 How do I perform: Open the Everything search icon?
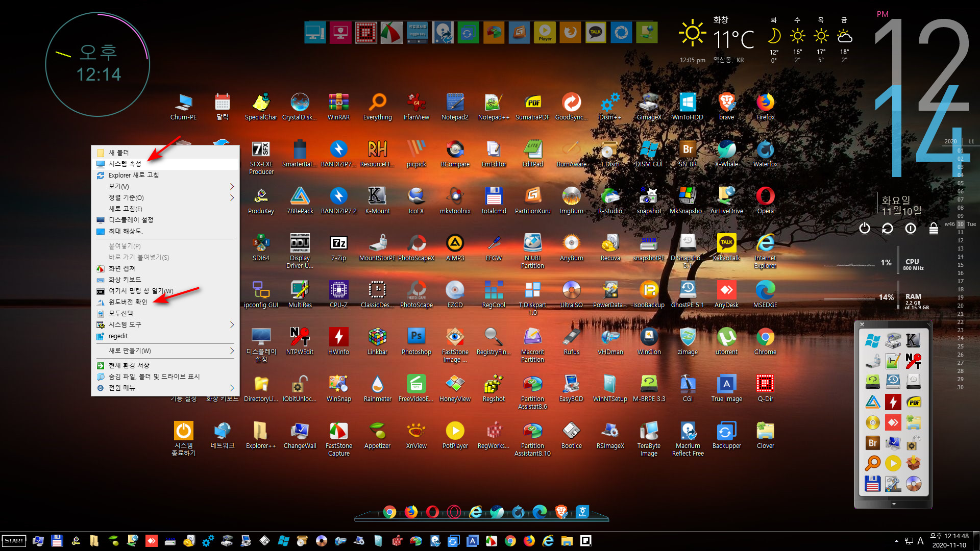coord(377,107)
